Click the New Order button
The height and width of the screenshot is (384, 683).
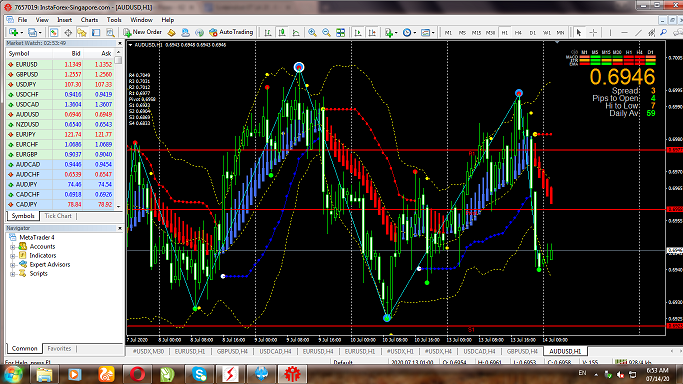pyautogui.click(x=142, y=32)
